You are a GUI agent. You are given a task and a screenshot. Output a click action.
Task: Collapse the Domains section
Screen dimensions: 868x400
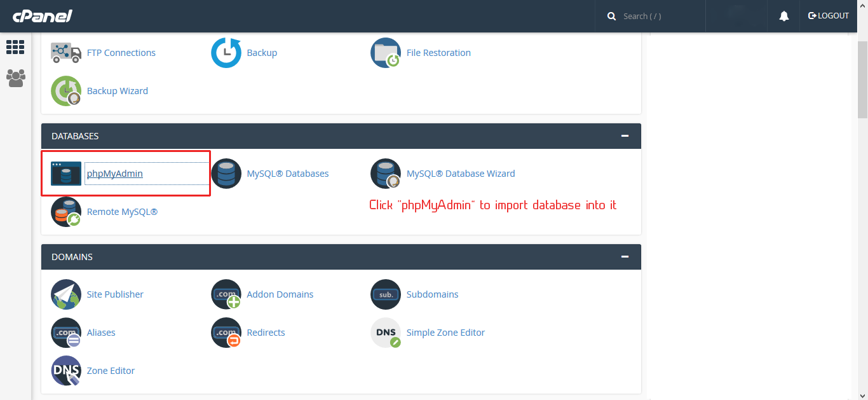click(625, 257)
